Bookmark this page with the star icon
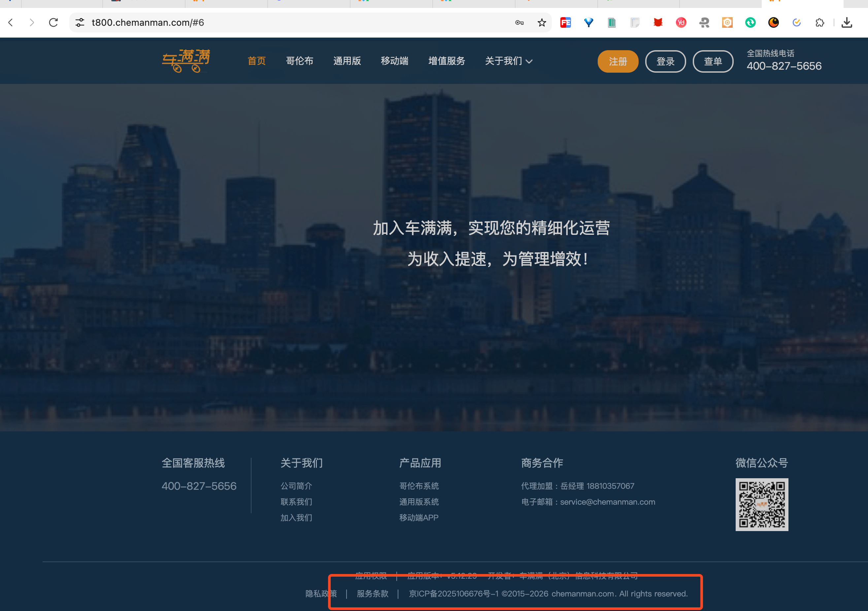The width and height of the screenshot is (868, 611). [x=541, y=23]
